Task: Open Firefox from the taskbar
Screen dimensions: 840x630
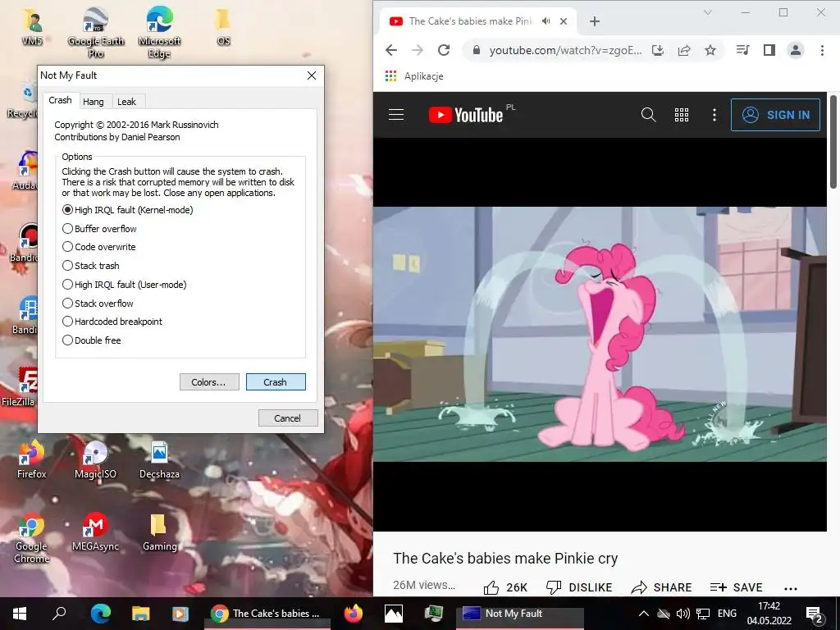Action: (353, 614)
